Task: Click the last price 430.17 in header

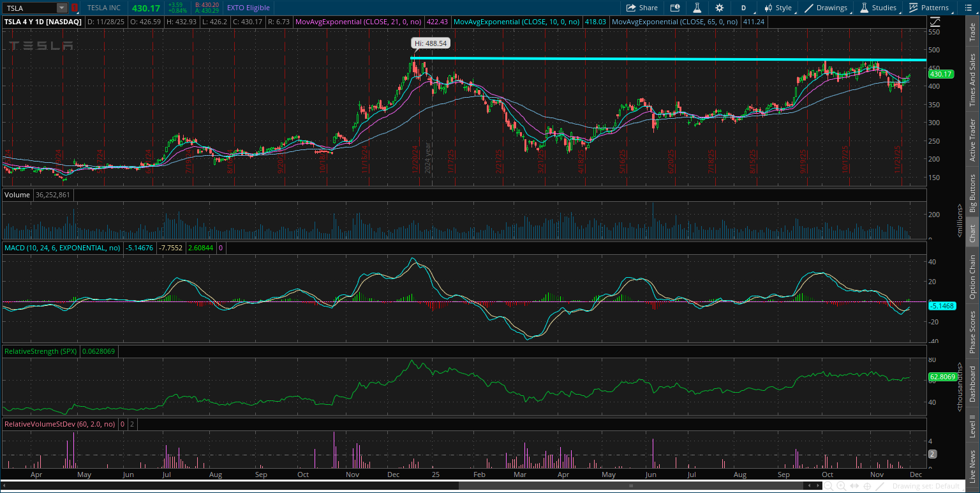Action: click(145, 8)
